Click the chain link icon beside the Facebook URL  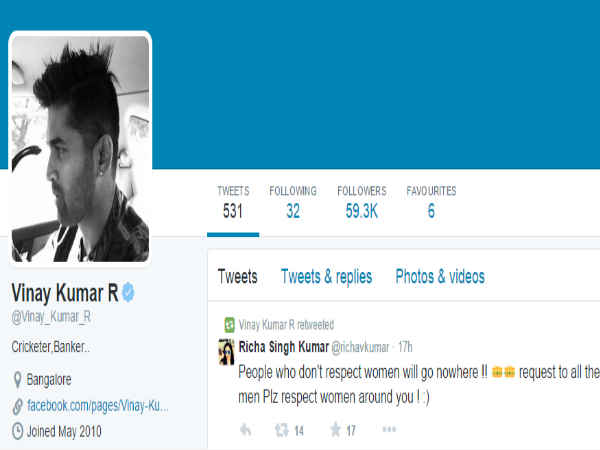[17, 406]
